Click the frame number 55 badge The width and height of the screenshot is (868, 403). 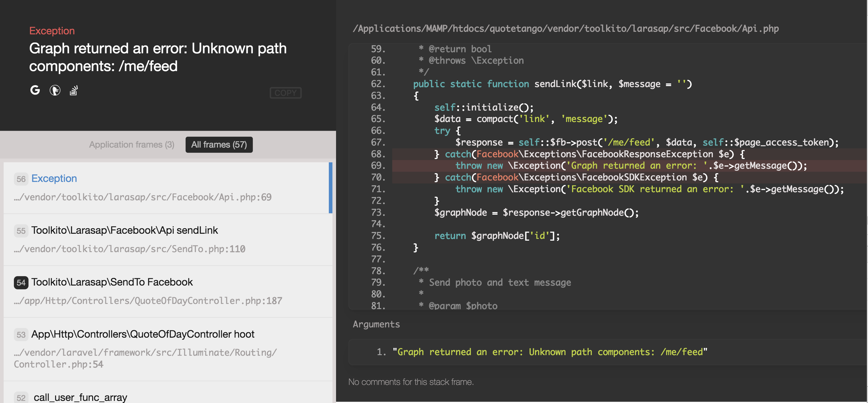coord(21,231)
